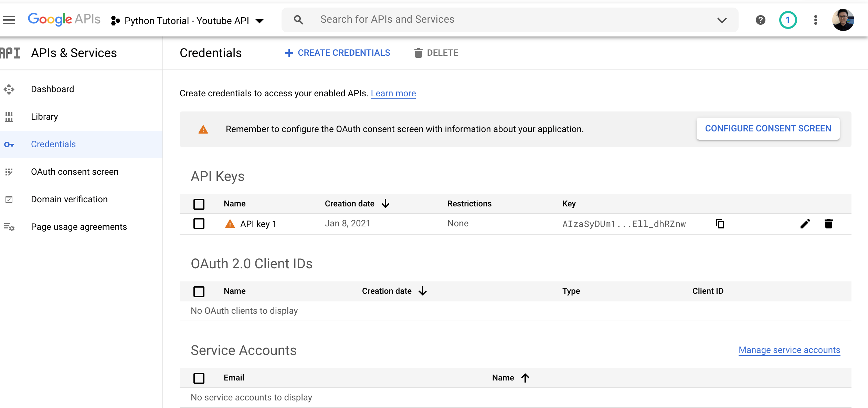Expand the search bar dropdown chevron
This screenshot has height=408, width=868.
(722, 20)
